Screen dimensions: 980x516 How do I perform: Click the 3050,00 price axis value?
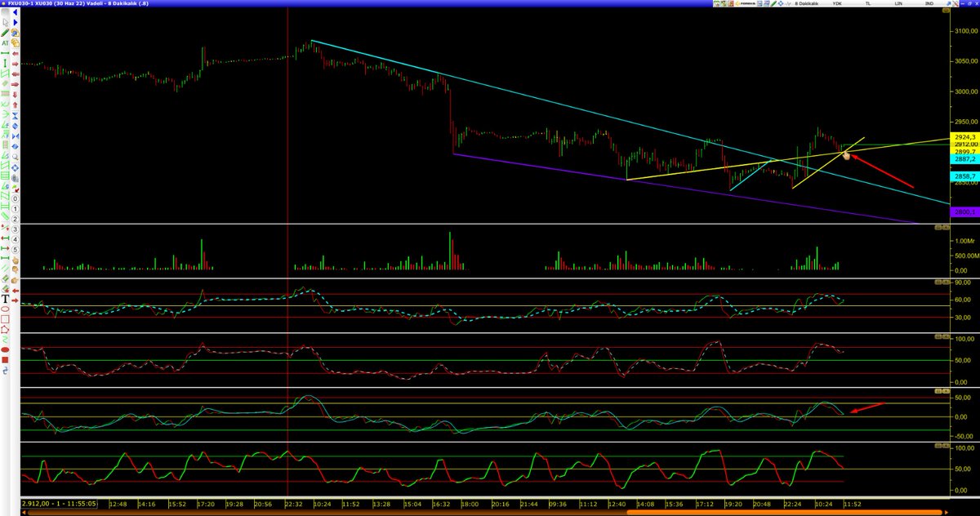[x=965, y=61]
